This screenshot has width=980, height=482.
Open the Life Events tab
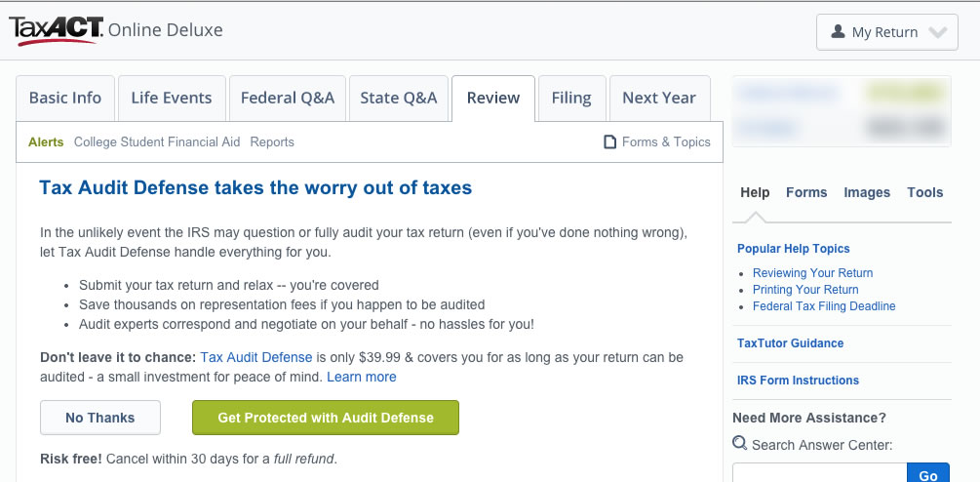(x=172, y=99)
